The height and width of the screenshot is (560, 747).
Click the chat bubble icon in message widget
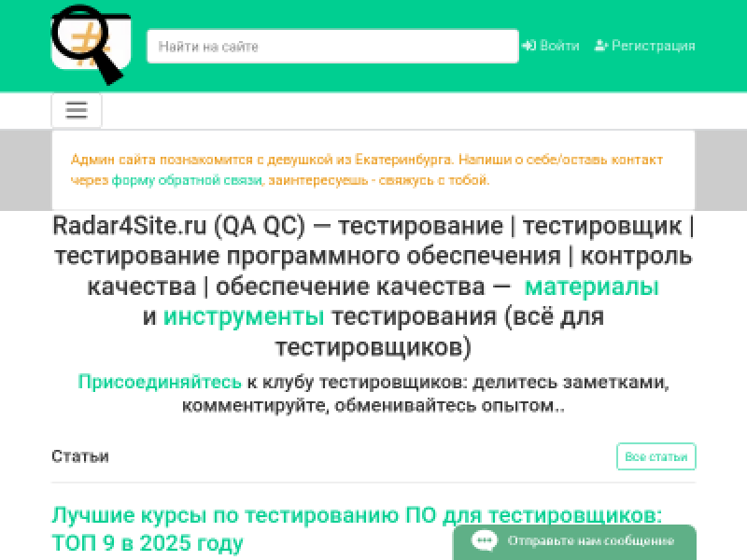(x=484, y=540)
